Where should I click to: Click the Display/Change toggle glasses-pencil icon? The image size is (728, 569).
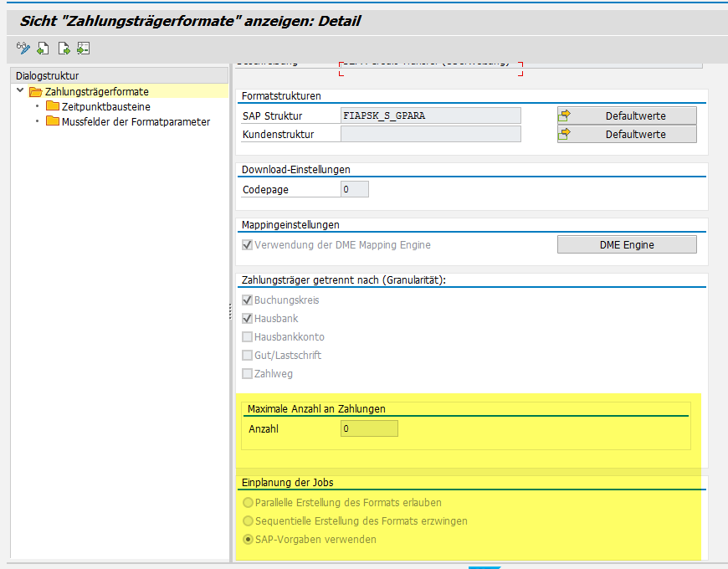(x=23, y=49)
